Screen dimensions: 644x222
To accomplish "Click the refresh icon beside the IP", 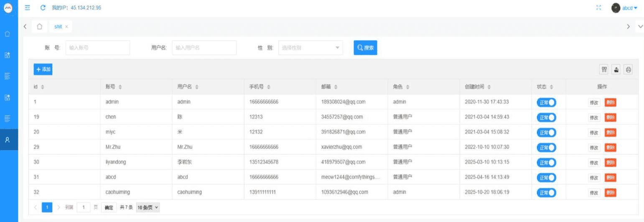I will pos(43,8).
